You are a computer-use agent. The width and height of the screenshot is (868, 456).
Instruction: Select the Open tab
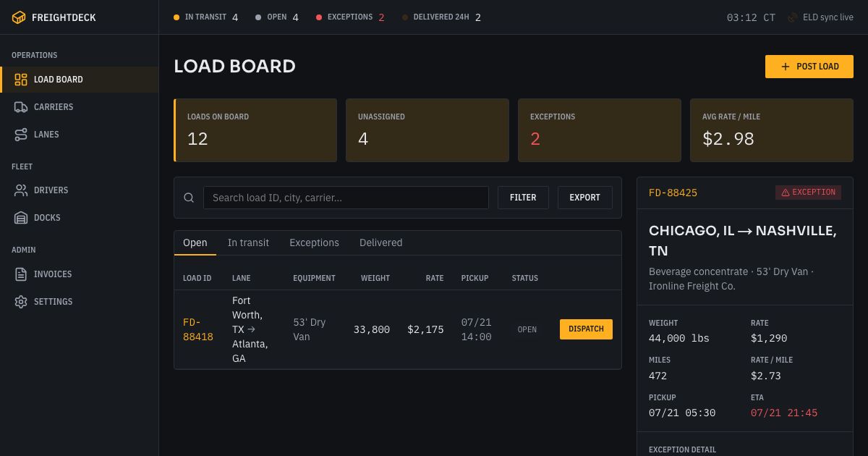pyautogui.click(x=195, y=243)
